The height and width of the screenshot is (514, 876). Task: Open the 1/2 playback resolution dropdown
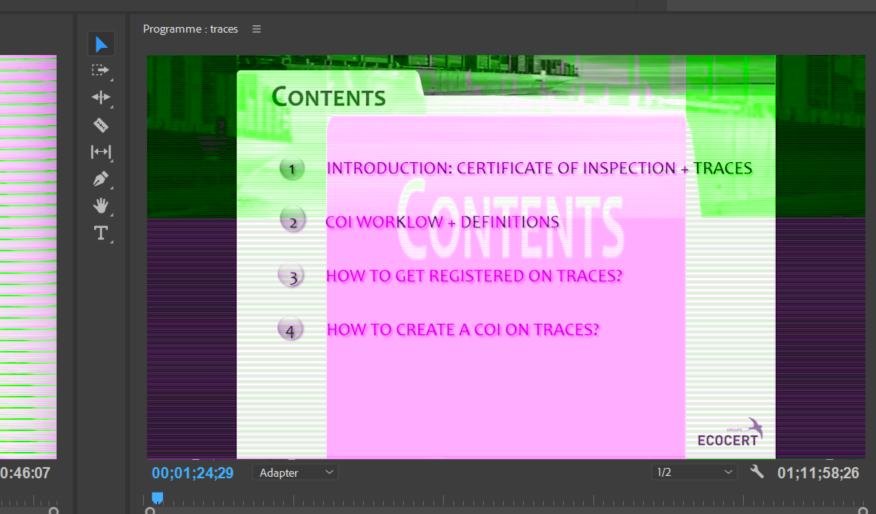point(694,472)
